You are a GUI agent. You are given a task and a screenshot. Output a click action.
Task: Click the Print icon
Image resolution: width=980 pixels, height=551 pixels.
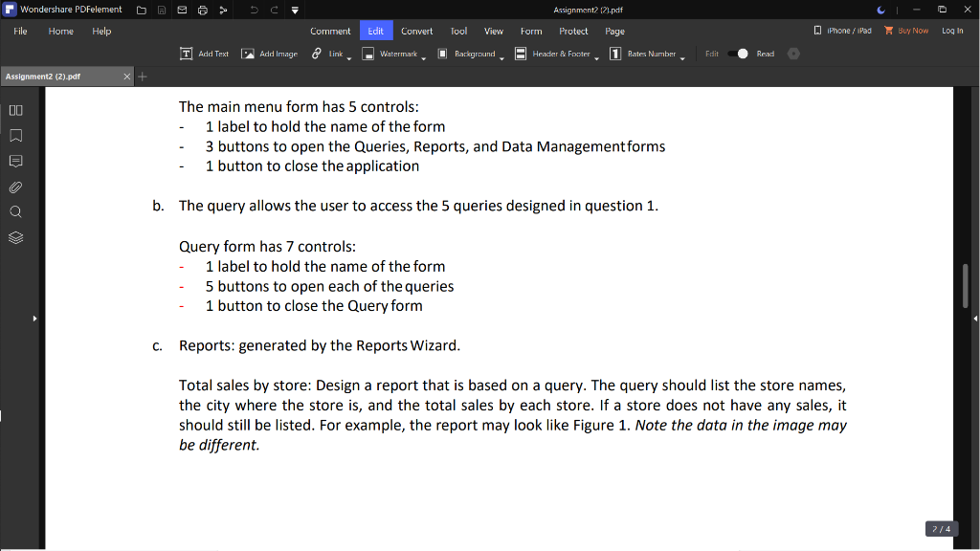[203, 10]
